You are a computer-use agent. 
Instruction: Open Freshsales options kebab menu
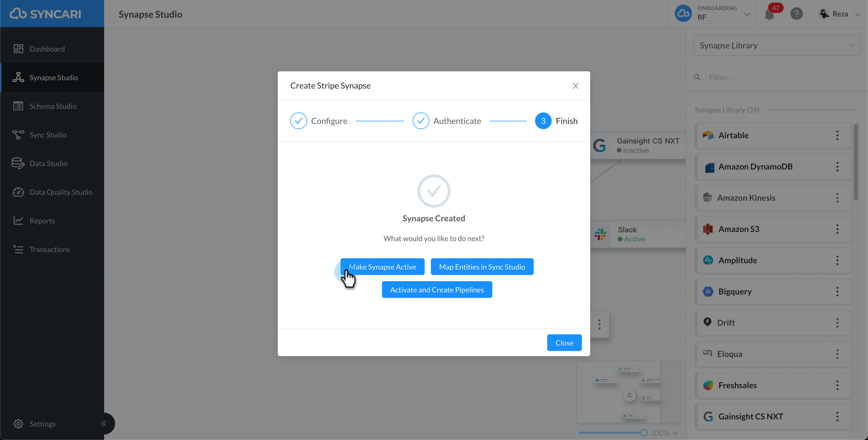coord(837,385)
